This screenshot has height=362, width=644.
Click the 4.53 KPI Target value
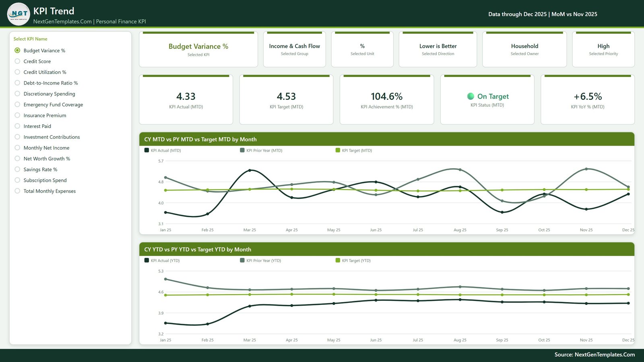[x=286, y=97]
